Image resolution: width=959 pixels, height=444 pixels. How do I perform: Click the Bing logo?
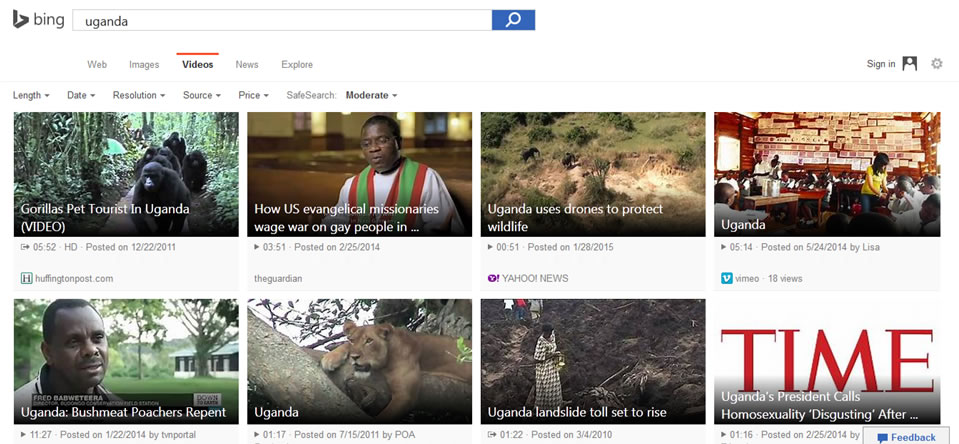pos(39,20)
